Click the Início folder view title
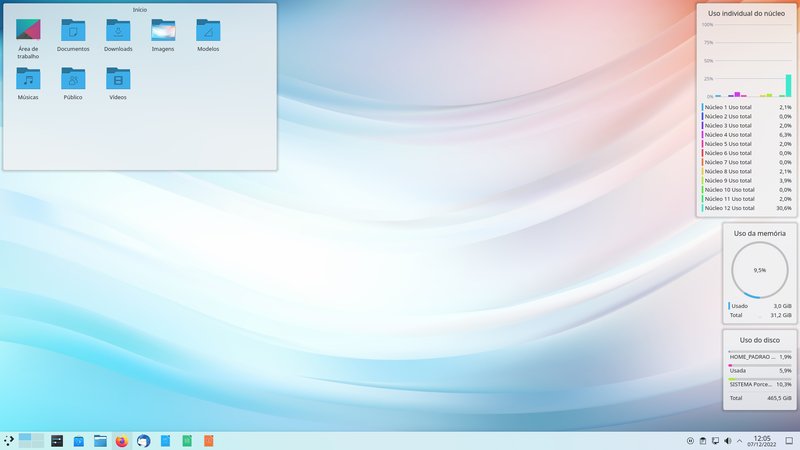This screenshot has height=450, width=800. coord(140,10)
